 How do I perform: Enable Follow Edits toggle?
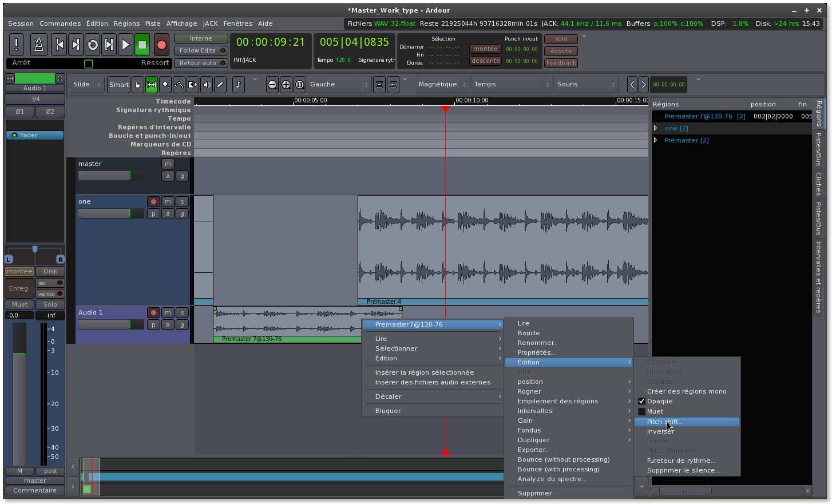[200, 50]
